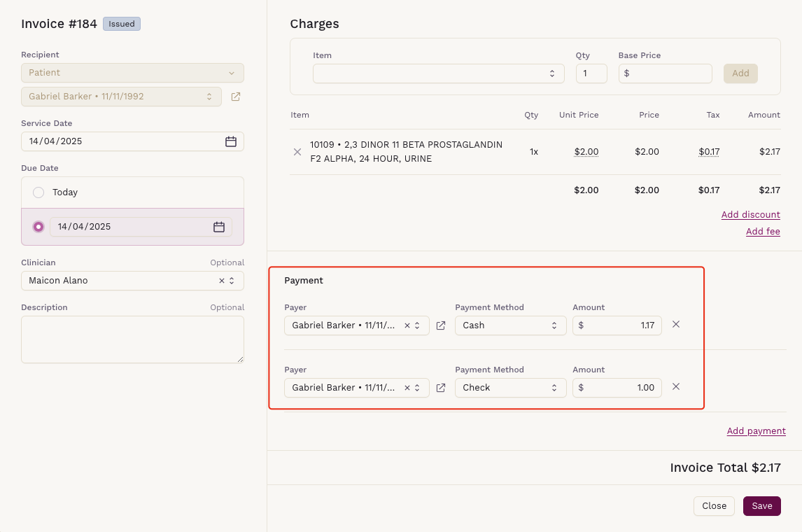The width and height of the screenshot is (802, 532).
Task: Open payer record link in Check row
Action: [441, 388]
